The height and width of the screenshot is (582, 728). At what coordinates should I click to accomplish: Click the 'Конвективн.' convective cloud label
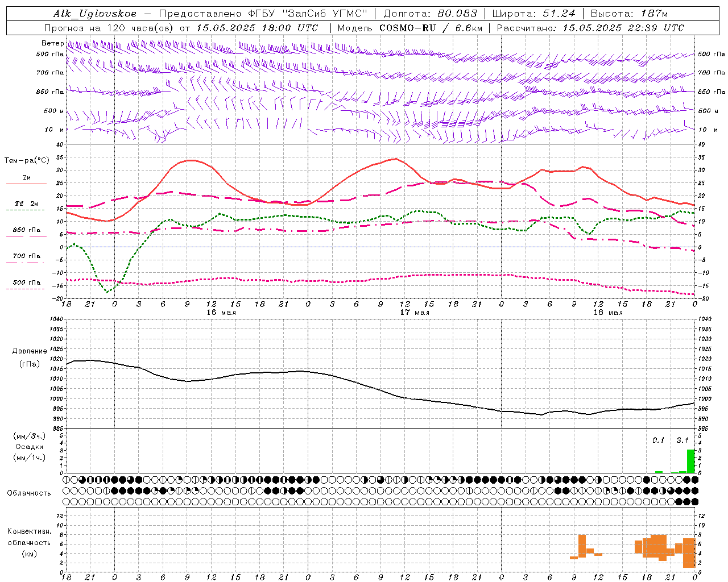coord(29,531)
